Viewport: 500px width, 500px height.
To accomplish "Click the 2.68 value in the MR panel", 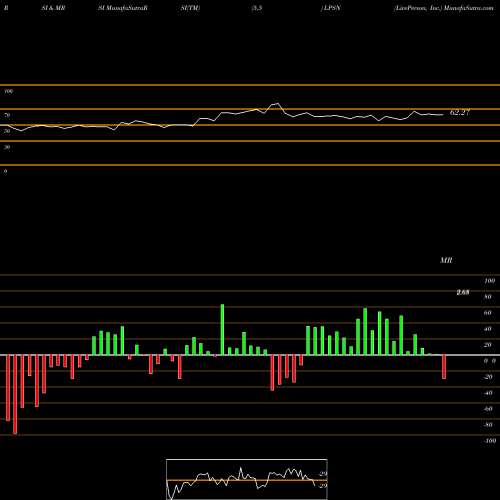I will tap(463, 292).
